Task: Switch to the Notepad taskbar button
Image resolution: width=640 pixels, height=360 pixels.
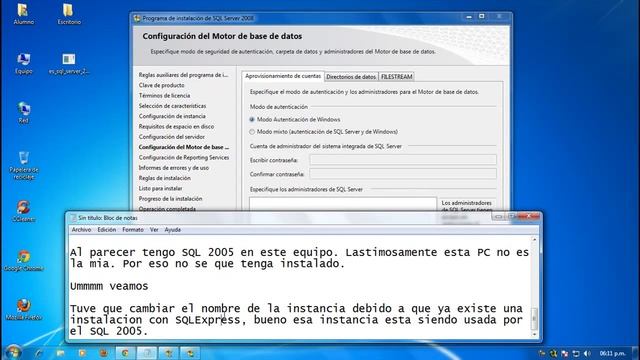Action: click(147, 353)
